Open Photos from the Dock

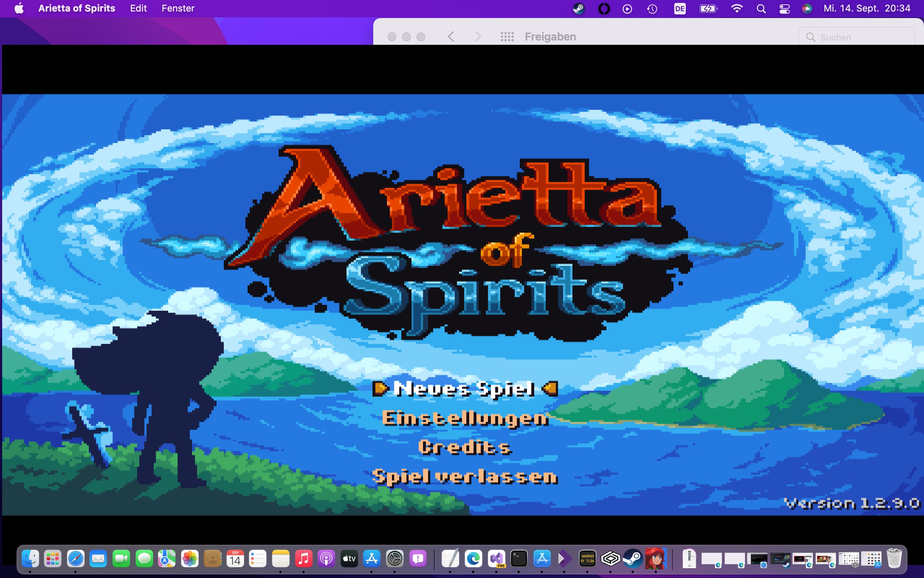tap(190, 559)
